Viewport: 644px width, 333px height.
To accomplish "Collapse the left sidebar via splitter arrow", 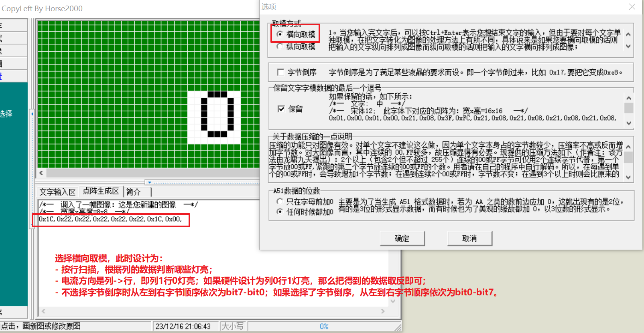I will tap(32, 114).
